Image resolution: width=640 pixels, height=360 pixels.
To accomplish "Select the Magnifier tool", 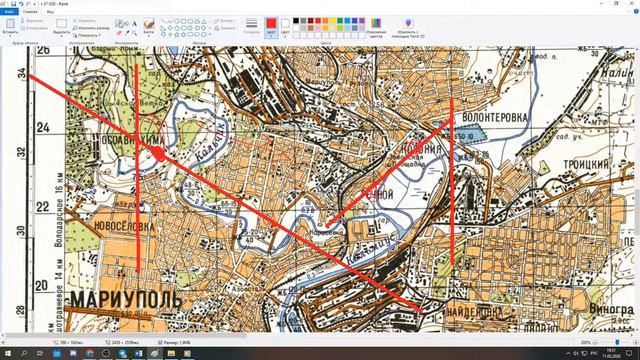I will coord(134,33).
